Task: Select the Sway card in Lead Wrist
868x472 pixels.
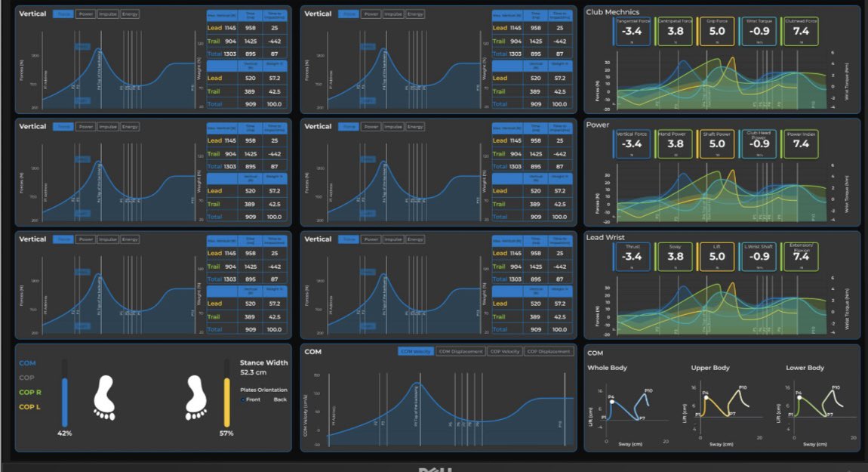Action: (675, 257)
